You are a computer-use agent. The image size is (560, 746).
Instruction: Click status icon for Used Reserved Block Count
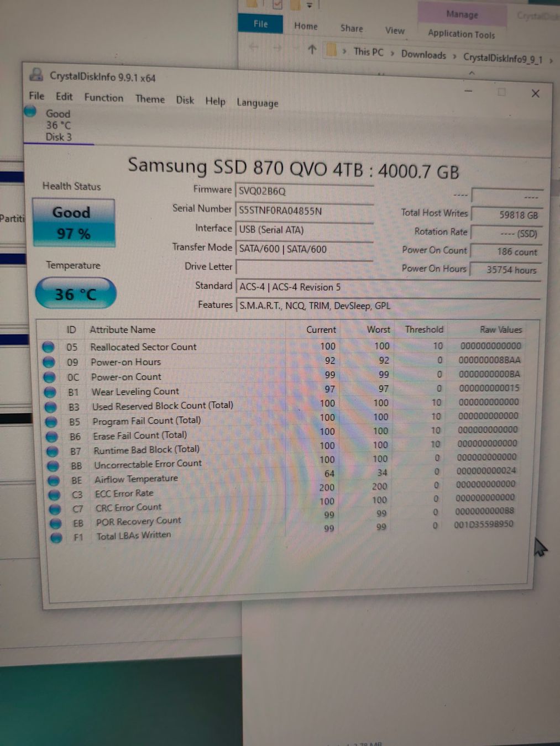pyautogui.click(x=50, y=407)
